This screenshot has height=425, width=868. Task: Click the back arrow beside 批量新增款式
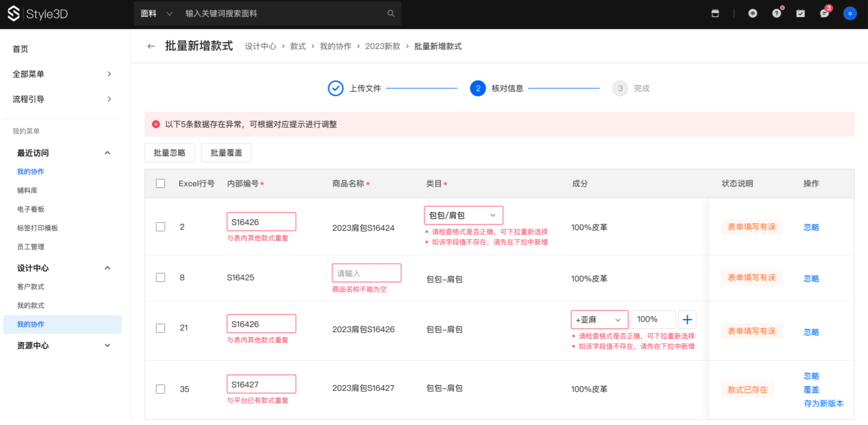[x=151, y=46]
